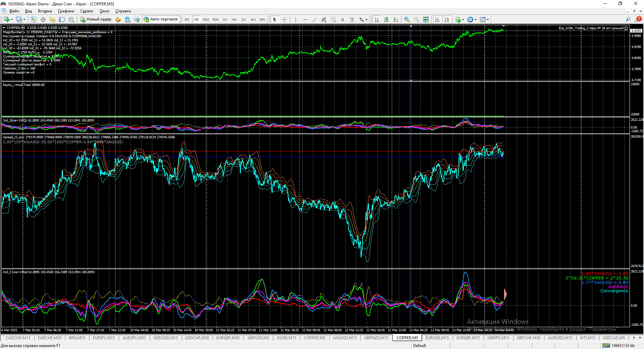Switch chart timeframe to H4

[234, 19]
